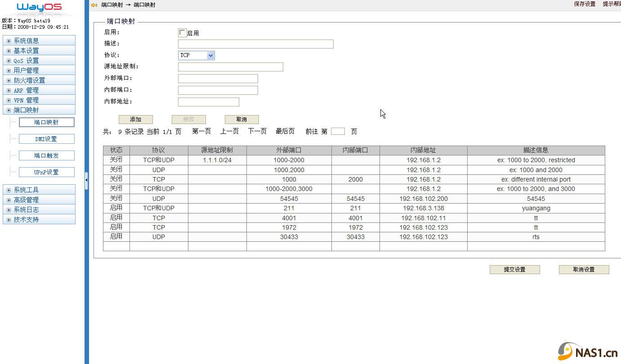Click the WayOS logo

click(x=39, y=7)
